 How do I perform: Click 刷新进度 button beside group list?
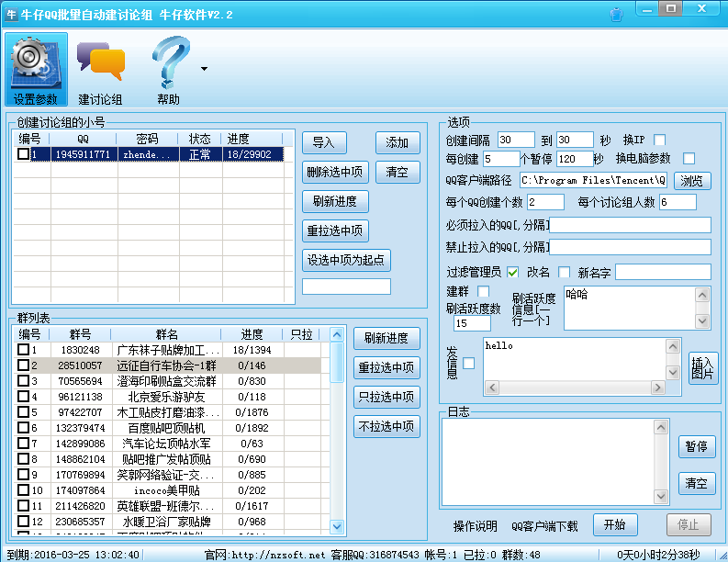386,338
